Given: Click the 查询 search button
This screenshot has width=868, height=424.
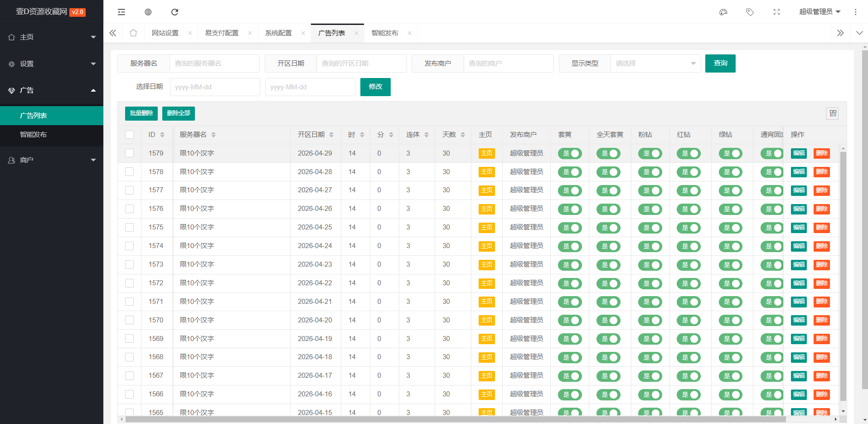Looking at the screenshot, I should click(x=720, y=63).
